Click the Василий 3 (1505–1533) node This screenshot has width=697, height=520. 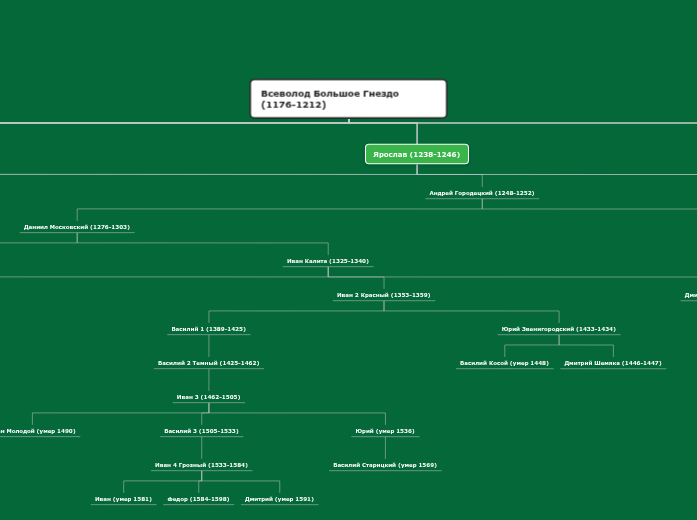[x=201, y=431]
